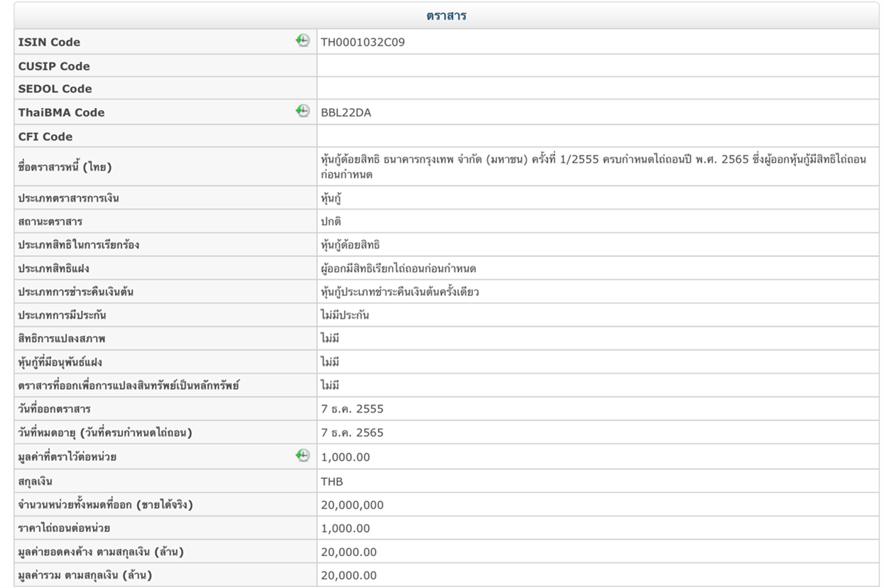Click the empty CUSIP Code value cell
This screenshot has width=884, height=588.
(x=596, y=66)
